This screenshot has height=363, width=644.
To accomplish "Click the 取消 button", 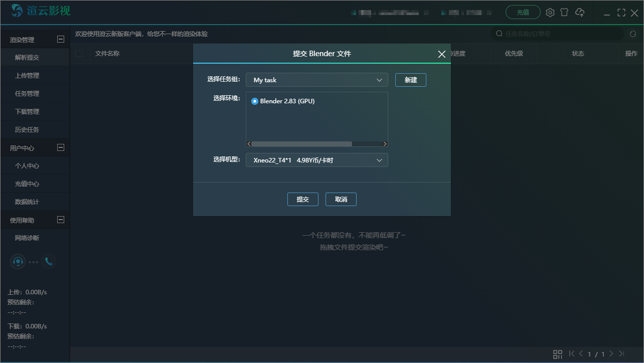I will coord(341,199).
